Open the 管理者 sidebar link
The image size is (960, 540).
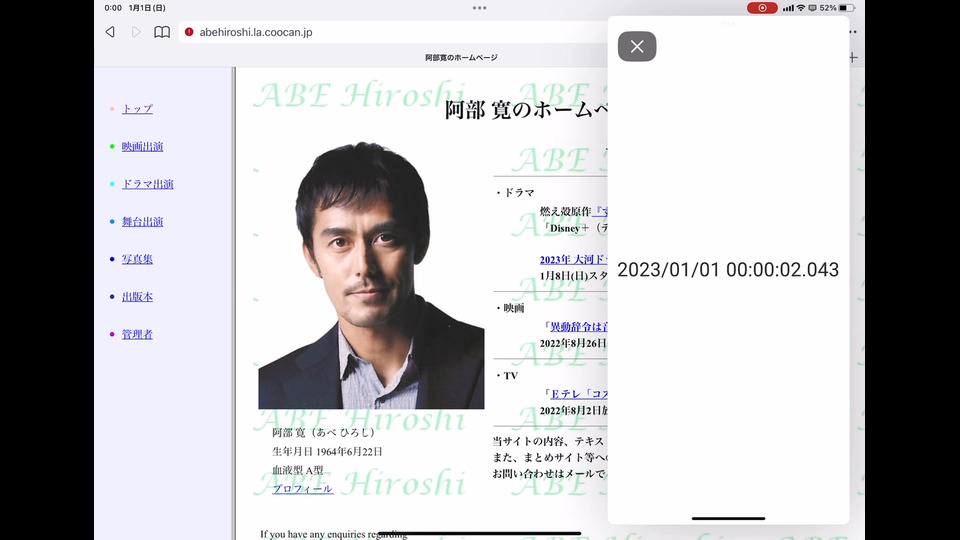click(137, 334)
